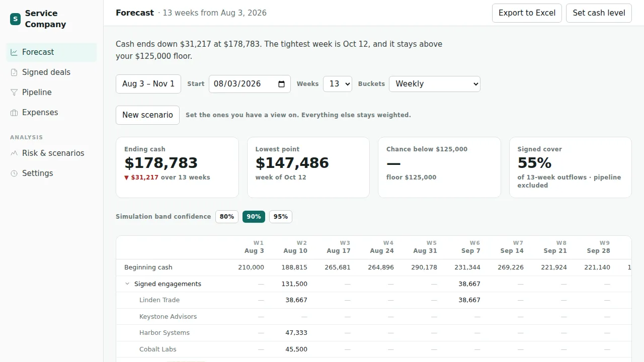Open the Buckets Weekly dropdown

click(x=435, y=84)
